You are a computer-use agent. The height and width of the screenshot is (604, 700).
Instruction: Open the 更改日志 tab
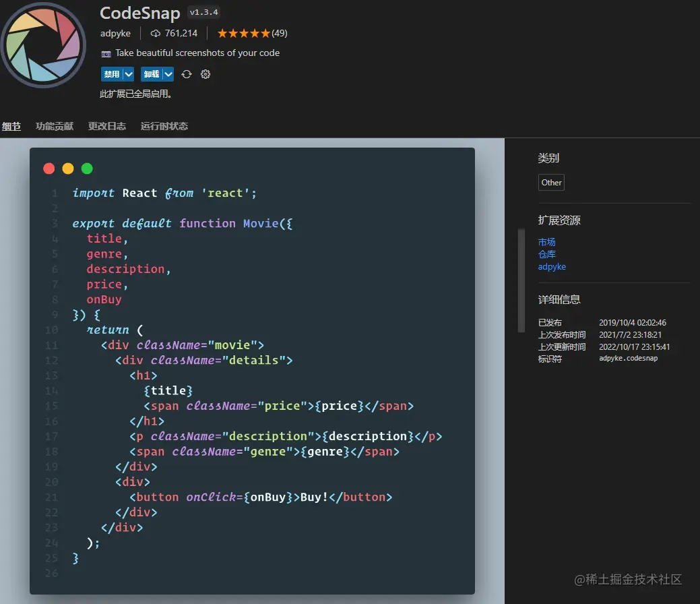pos(106,127)
